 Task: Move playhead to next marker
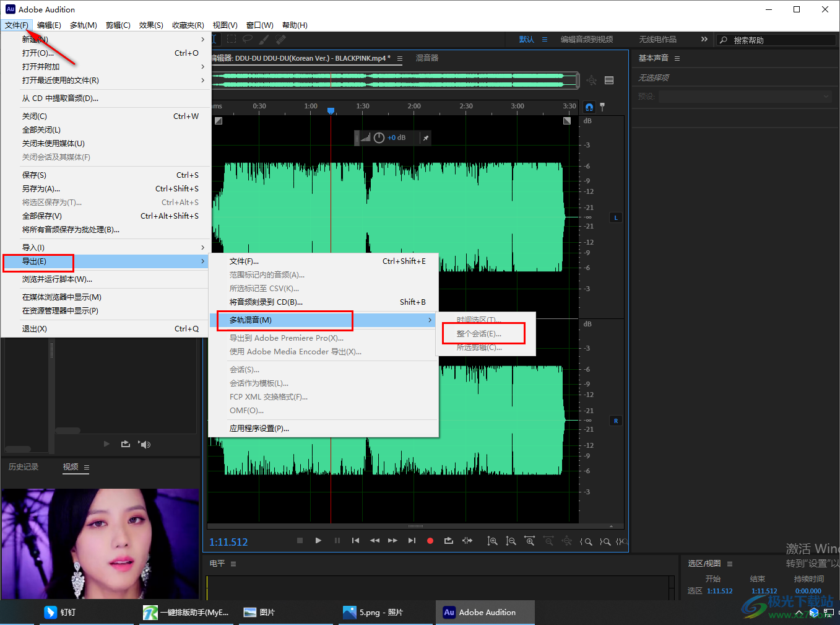coord(412,541)
